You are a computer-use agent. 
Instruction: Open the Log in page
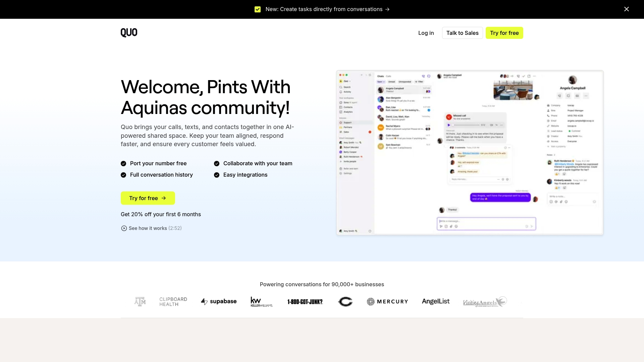[x=426, y=33]
